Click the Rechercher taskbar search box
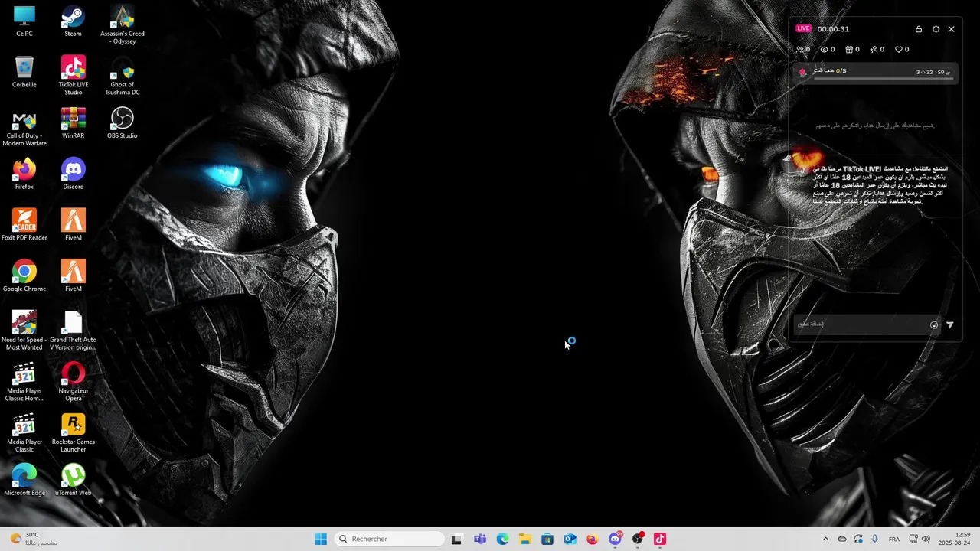The image size is (980, 551). [x=389, y=539]
